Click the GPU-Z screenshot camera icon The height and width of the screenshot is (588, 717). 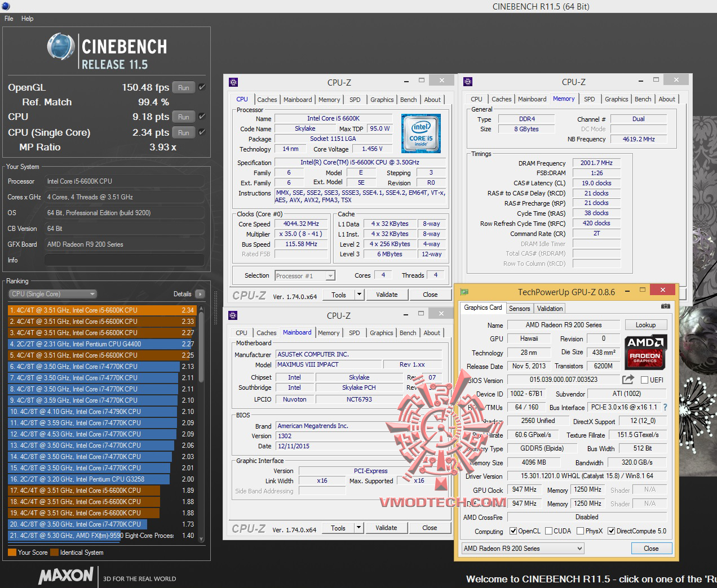pos(666,306)
